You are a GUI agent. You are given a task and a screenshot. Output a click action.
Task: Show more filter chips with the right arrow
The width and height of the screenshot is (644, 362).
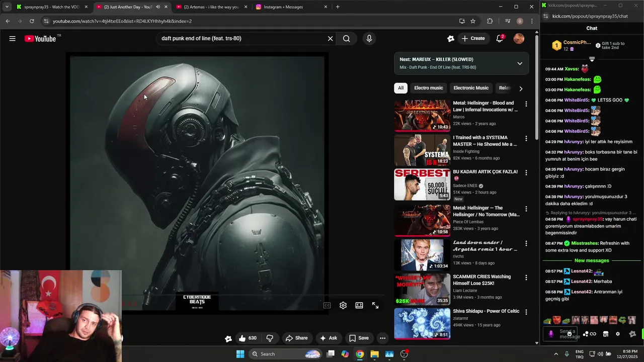[x=521, y=88]
